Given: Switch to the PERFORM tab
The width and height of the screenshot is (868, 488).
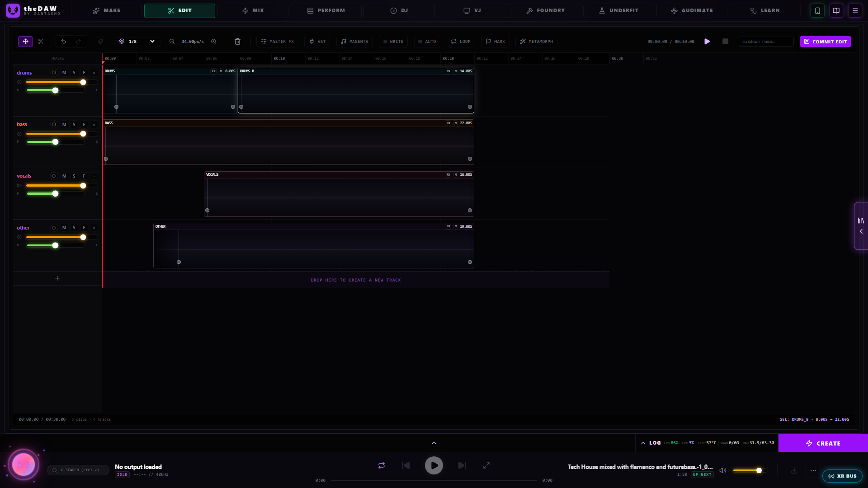Looking at the screenshot, I should click(x=326, y=10).
